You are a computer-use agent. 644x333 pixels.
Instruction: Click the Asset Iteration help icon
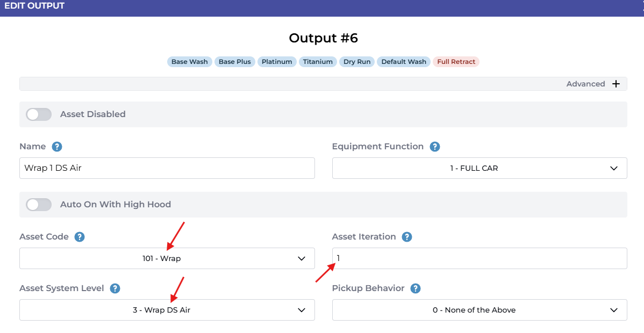[x=407, y=237]
